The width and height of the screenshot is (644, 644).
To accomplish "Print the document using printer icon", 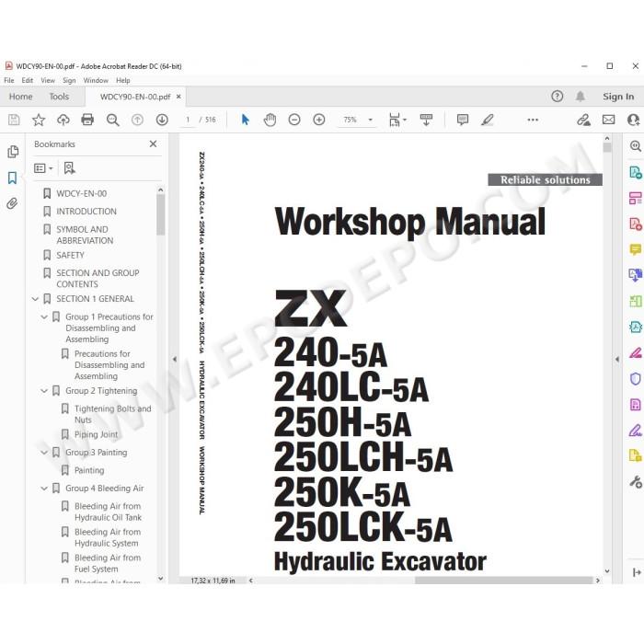I will click(87, 120).
